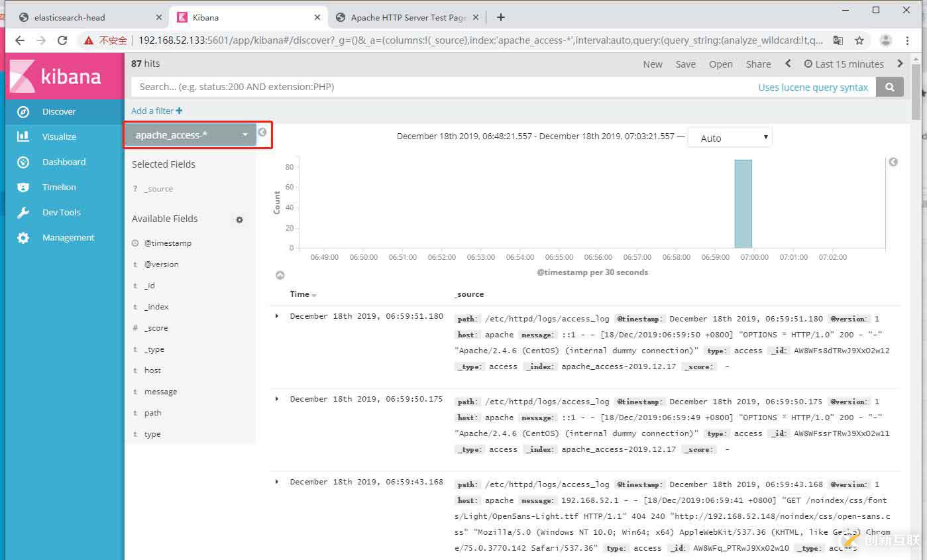This screenshot has height=560, width=927.
Task: Open the Discover section in sidebar
Action: point(64,111)
